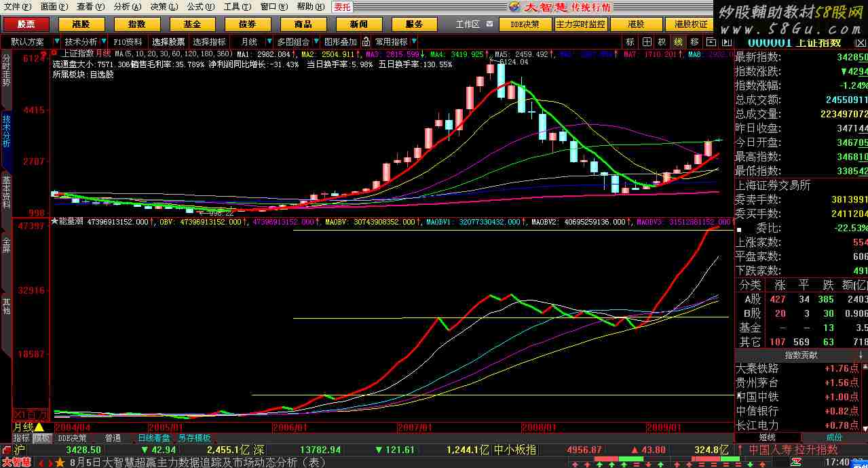Expand the 常用指标 dropdown arrow
The image size is (868, 468).
[x=413, y=42]
